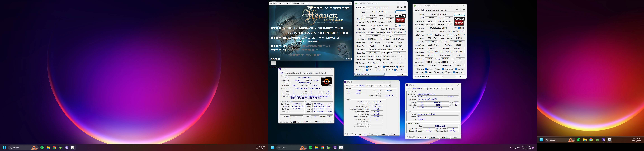Toggle UEFI checkbox in CrossFire-Disabled GPU-Z
Screen dimensions: 644x151
(459, 28)
